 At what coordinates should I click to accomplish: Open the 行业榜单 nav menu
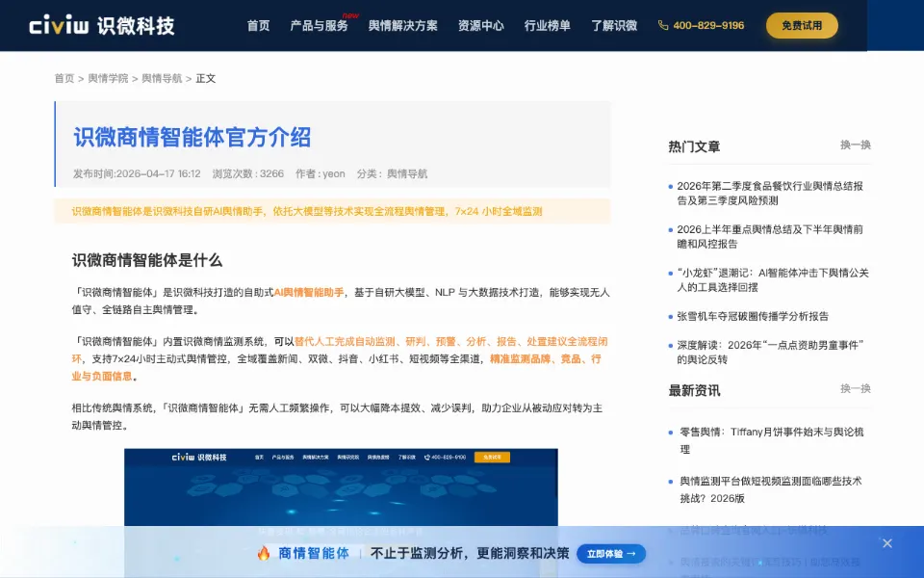coord(548,25)
